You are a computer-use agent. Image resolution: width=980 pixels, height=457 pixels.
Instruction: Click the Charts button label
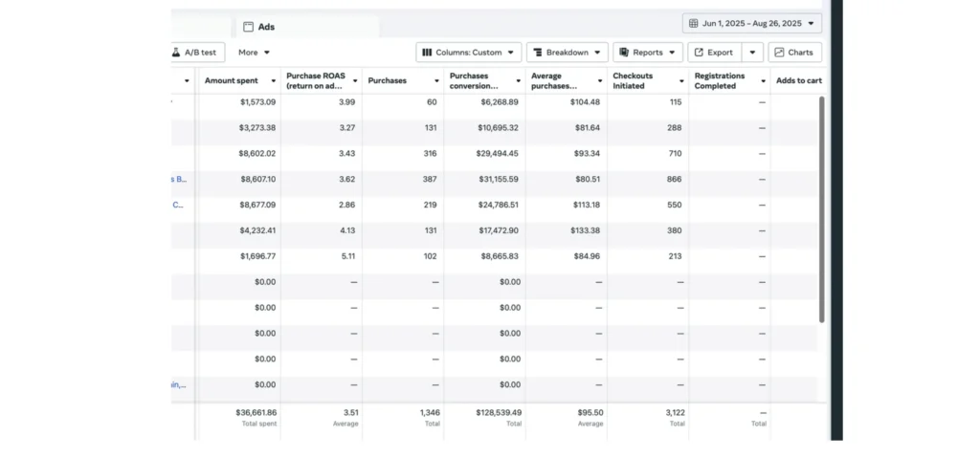pos(800,53)
